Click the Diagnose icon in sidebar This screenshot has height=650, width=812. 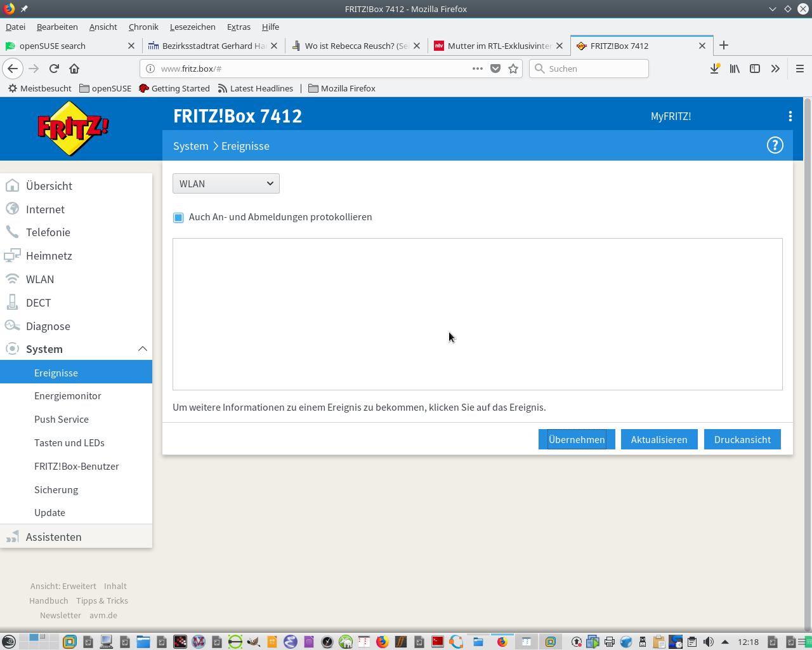12,326
